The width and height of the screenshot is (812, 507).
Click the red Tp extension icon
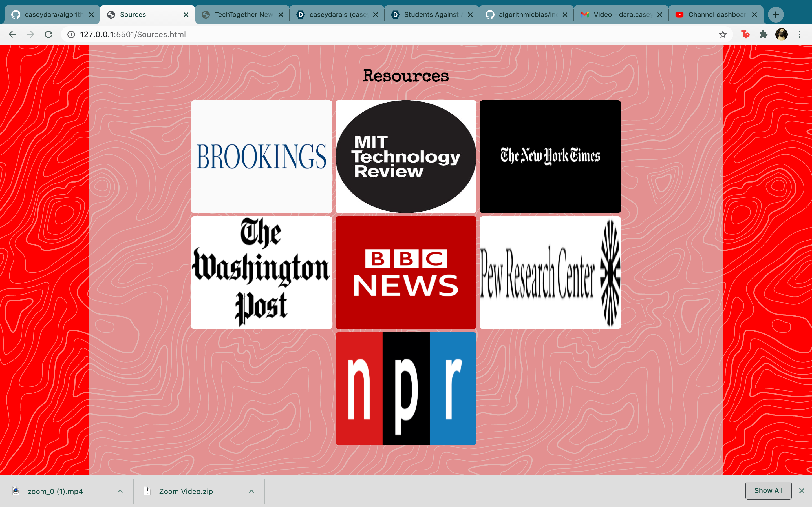(x=745, y=34)
